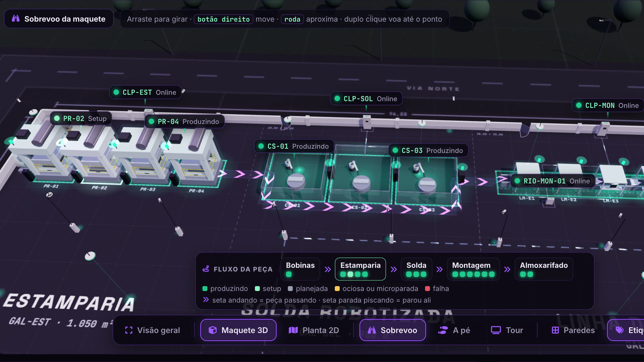Click the CS-03 Produzindo cell label
Screen dimensions: 644x362
point(428,151)
